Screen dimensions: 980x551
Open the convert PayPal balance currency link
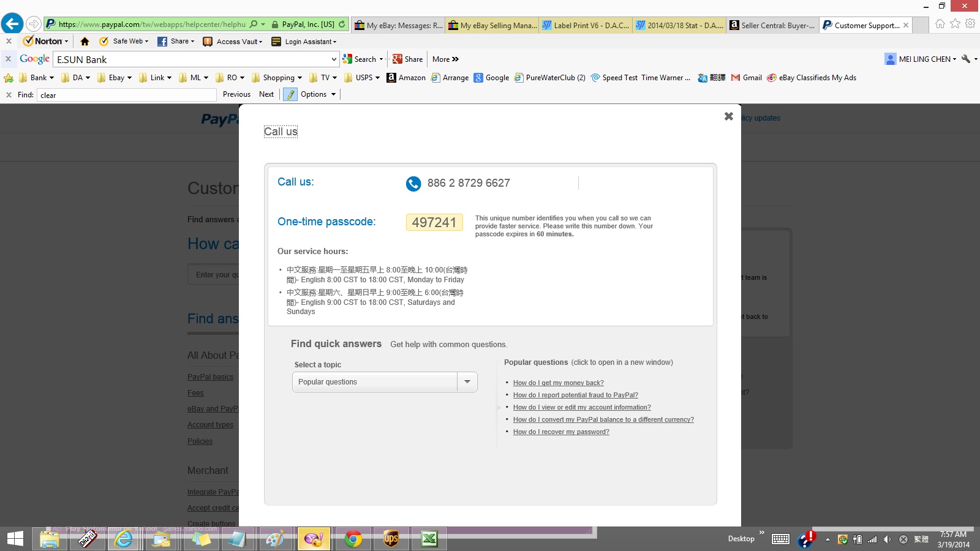(603, 419)
